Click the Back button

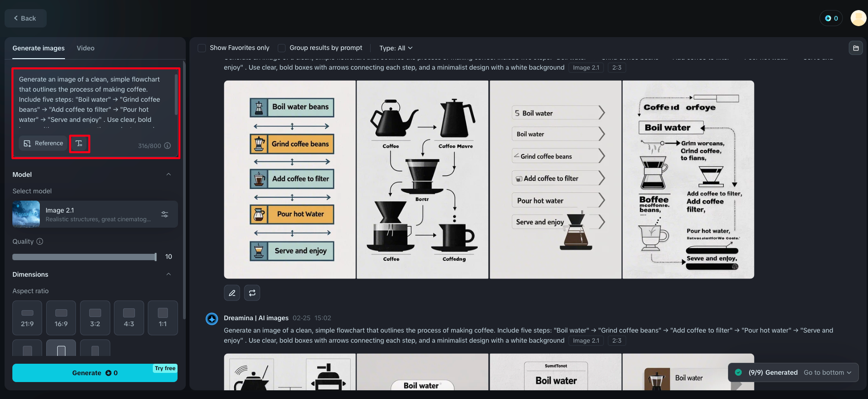(x=25, y=18)
